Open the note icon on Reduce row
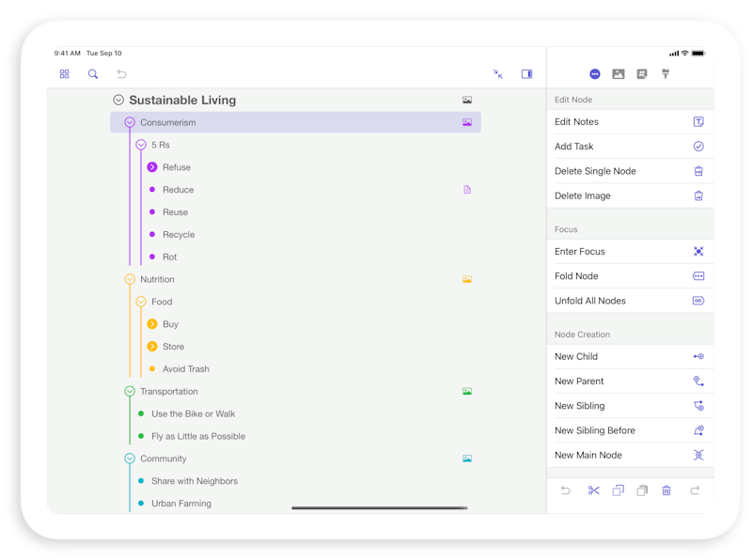 tap(467, 190)
